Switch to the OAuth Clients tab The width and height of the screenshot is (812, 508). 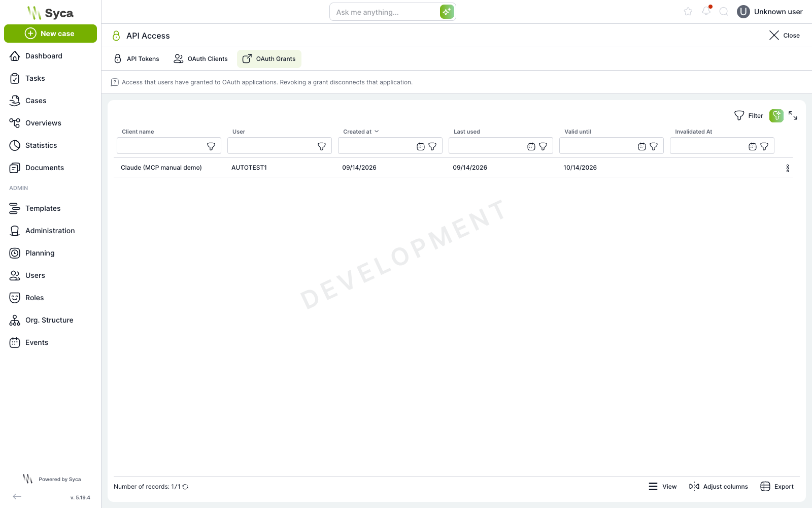click(201, 59)
